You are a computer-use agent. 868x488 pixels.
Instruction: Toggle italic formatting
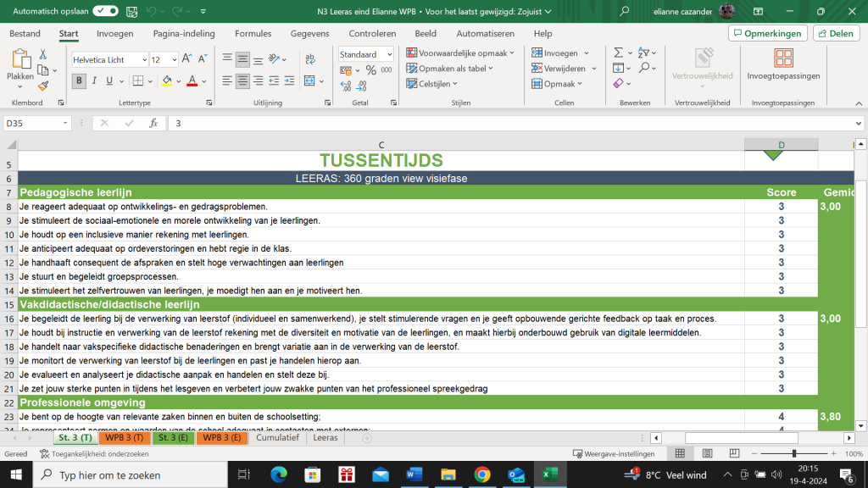[93, 80]
